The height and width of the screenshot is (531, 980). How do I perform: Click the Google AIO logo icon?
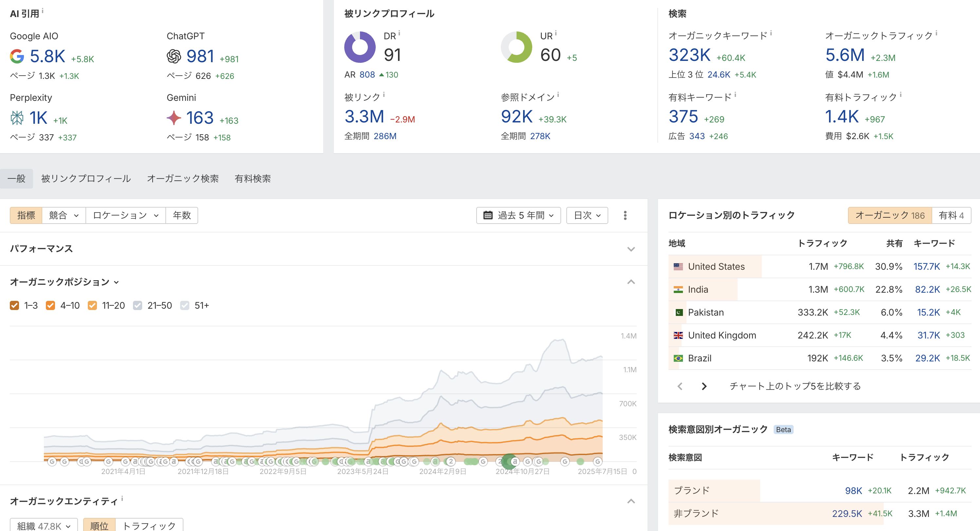17,56
